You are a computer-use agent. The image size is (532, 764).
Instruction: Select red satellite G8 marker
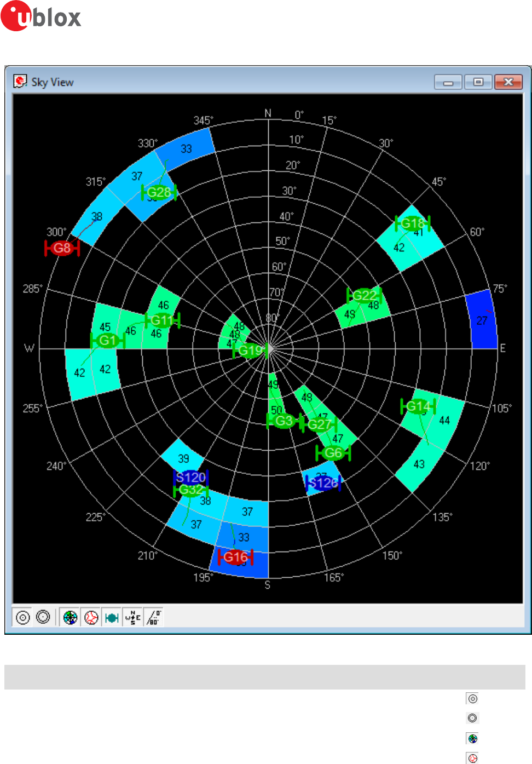62,248
